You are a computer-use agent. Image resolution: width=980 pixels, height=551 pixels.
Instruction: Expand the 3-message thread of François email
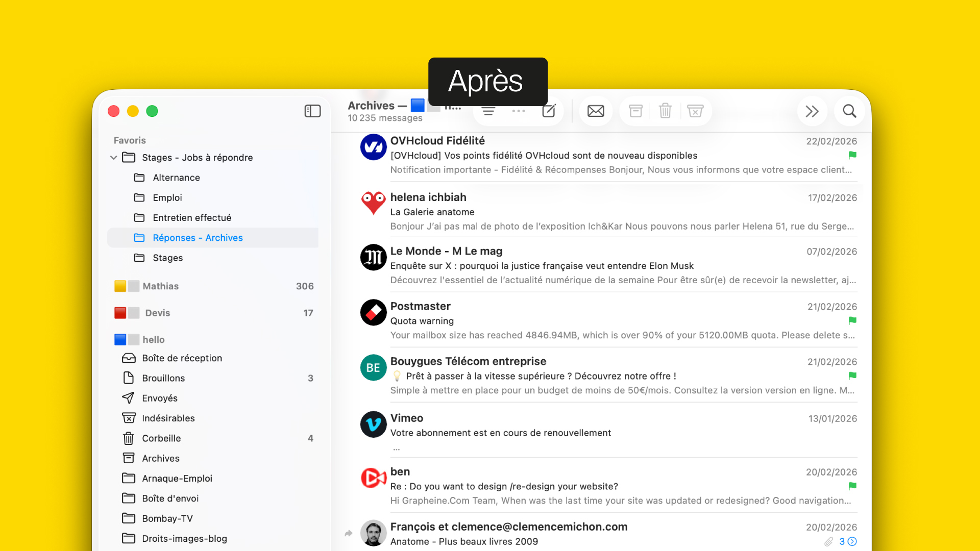pyautogui.click(x=852, y=542)
